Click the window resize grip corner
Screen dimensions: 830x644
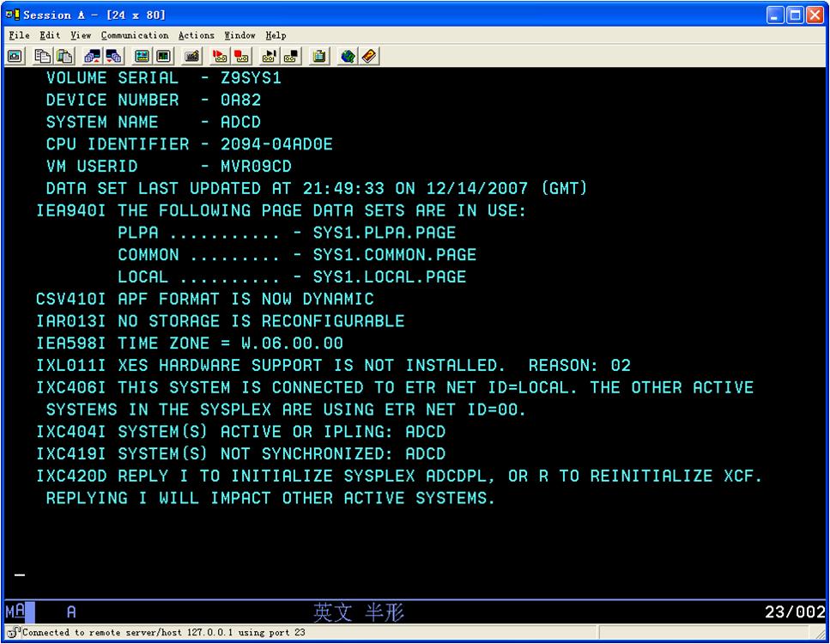[820, 634]
